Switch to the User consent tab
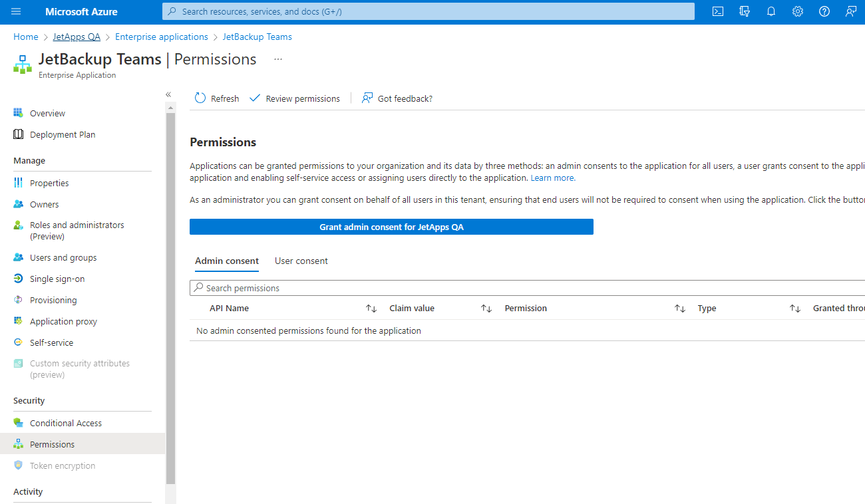Image resolution: width=865 pixels, height=504 pixels. tap(301, 261)
